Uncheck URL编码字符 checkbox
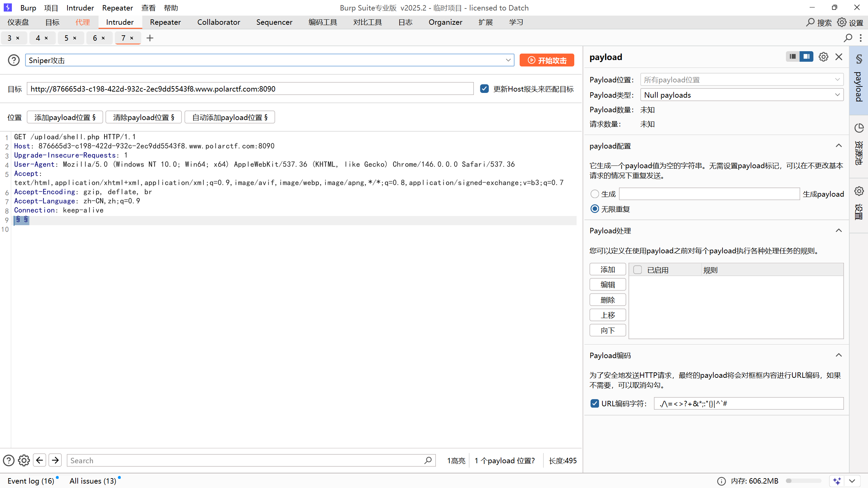 595,404
